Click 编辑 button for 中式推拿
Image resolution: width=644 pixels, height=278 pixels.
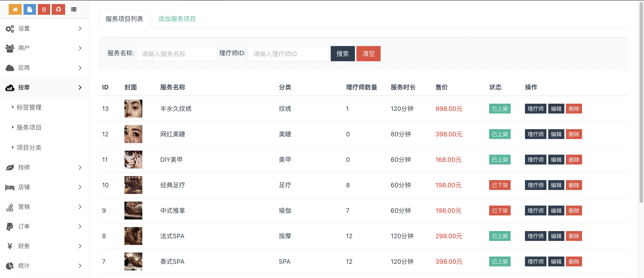(x=556, y=211)
